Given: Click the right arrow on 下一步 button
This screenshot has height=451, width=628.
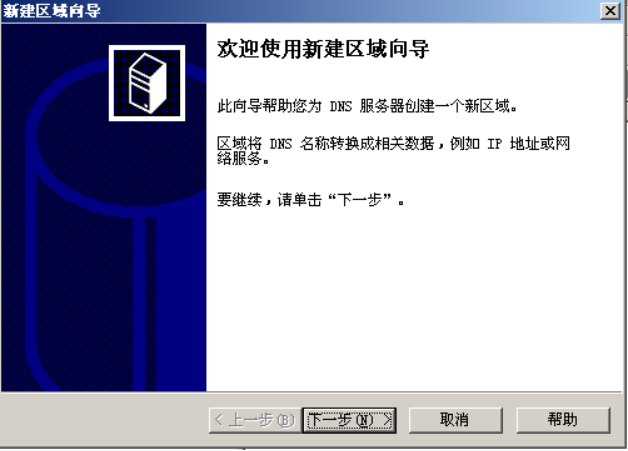Looking at the screenshot, I should [x=387, y=420].
